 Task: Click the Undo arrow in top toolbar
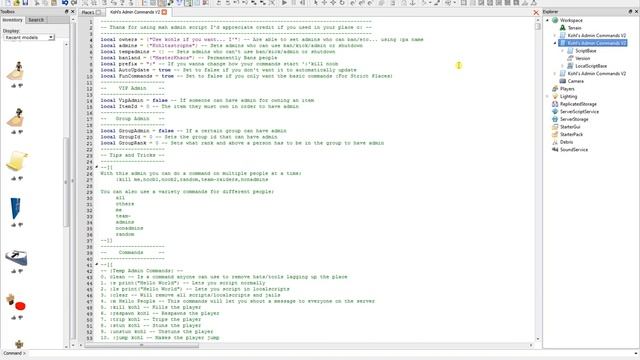(65, 3)
